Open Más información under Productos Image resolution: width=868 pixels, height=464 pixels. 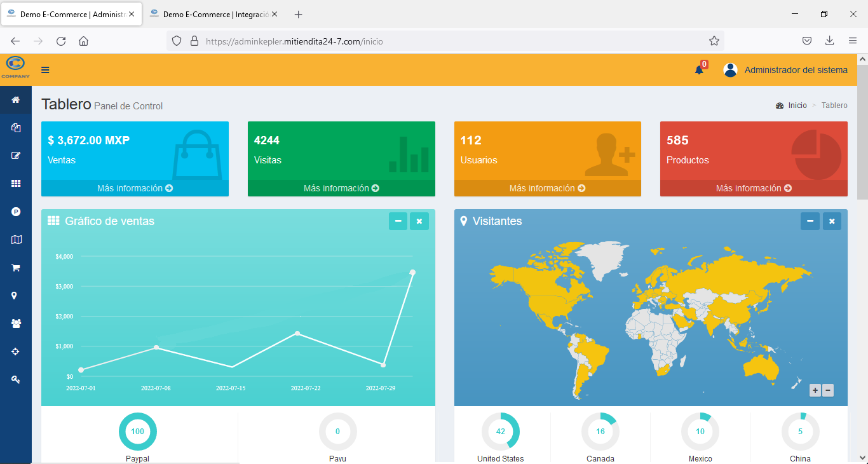click(x=754, y=188)
